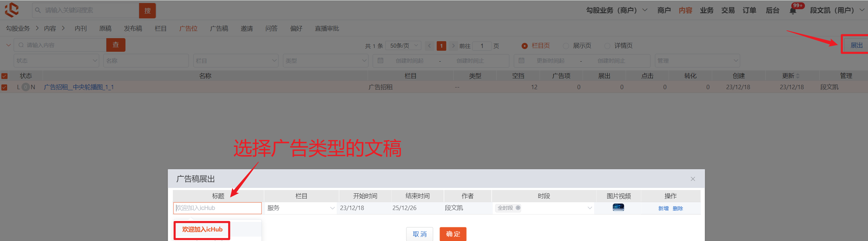Open 广告招租_中央轮播图_1_1 link
Screen dimensions: 868x241
pos(79,87)
